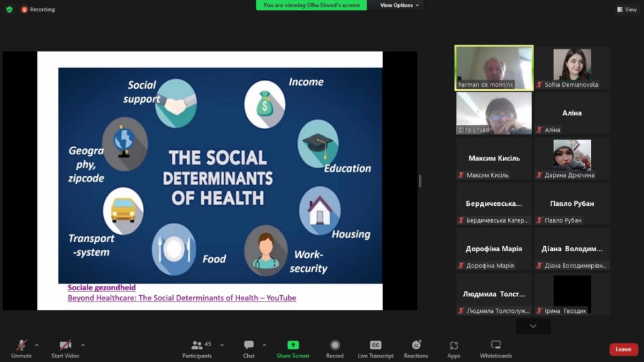
Task: Expand audio options arrow beside Unmute
Action: click(36, 344)
